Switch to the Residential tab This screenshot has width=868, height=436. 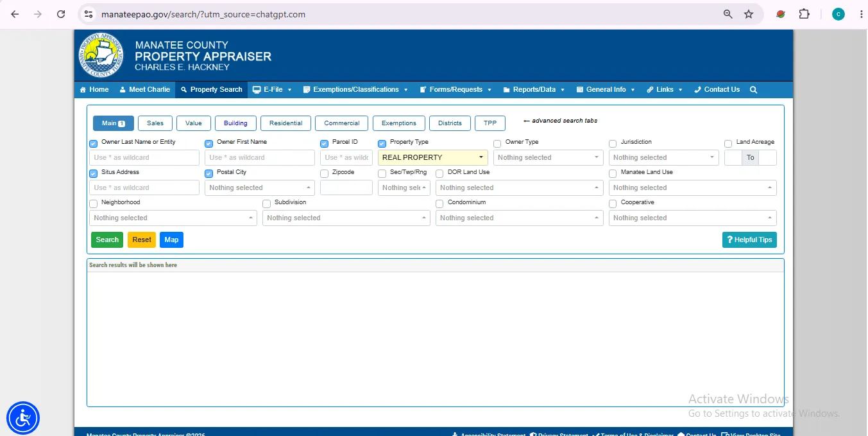point(286,123)
